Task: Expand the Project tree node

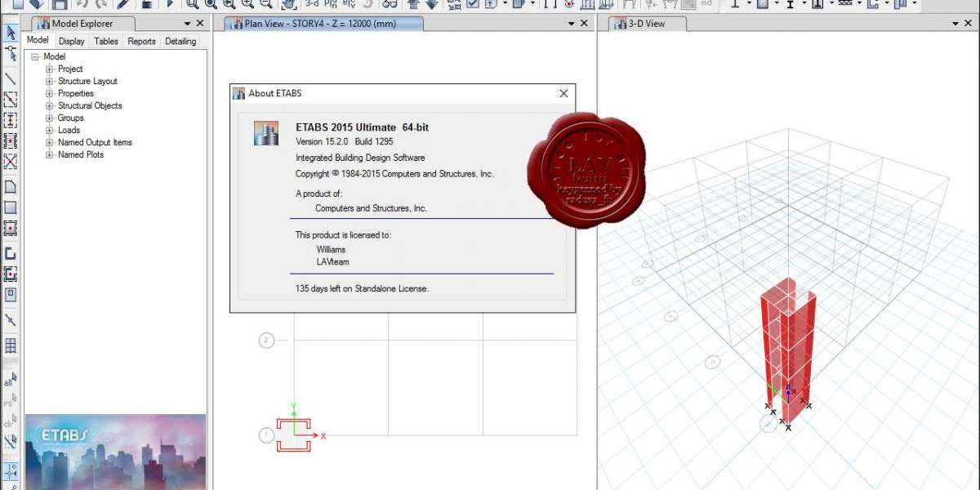Action: (50, 69)
